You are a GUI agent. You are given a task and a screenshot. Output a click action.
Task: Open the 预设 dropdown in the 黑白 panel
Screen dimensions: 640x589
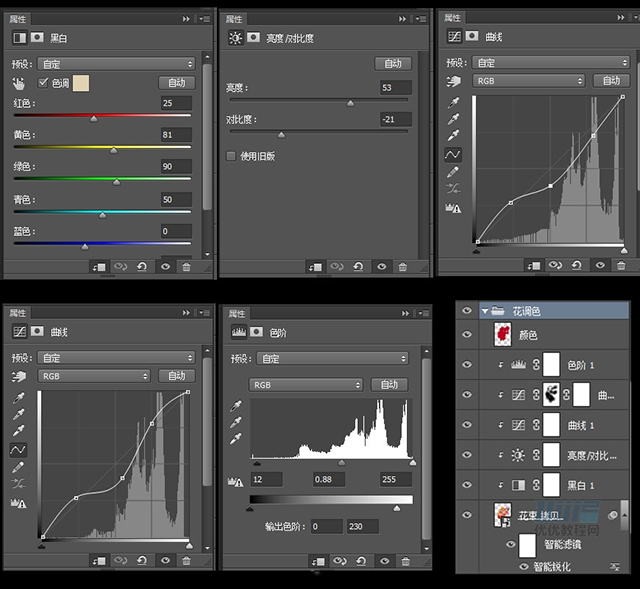[116, 63]
